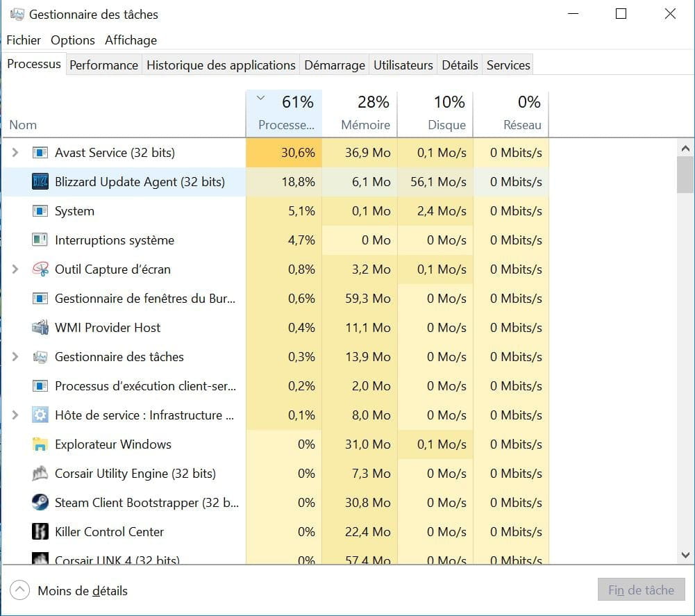Image resolution: width=695 pixels, height=616 pixels.
Task: Open the Options menu
Action: [73, 40]
